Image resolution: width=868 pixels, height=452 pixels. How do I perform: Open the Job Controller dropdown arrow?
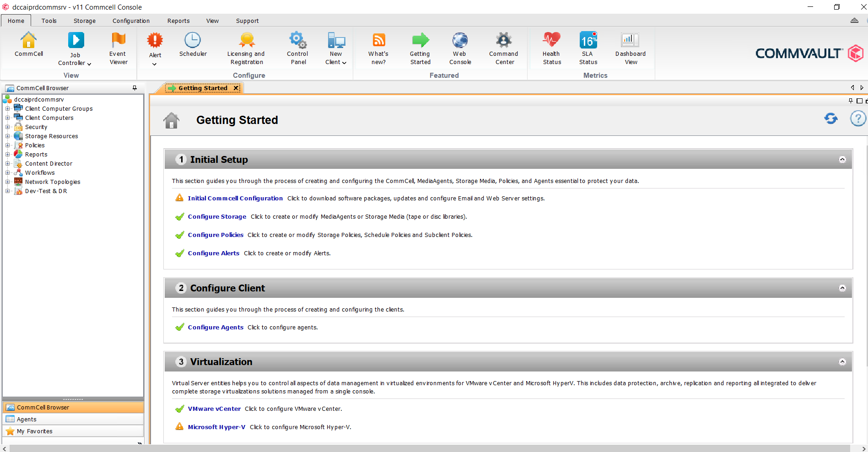[89, 64]
